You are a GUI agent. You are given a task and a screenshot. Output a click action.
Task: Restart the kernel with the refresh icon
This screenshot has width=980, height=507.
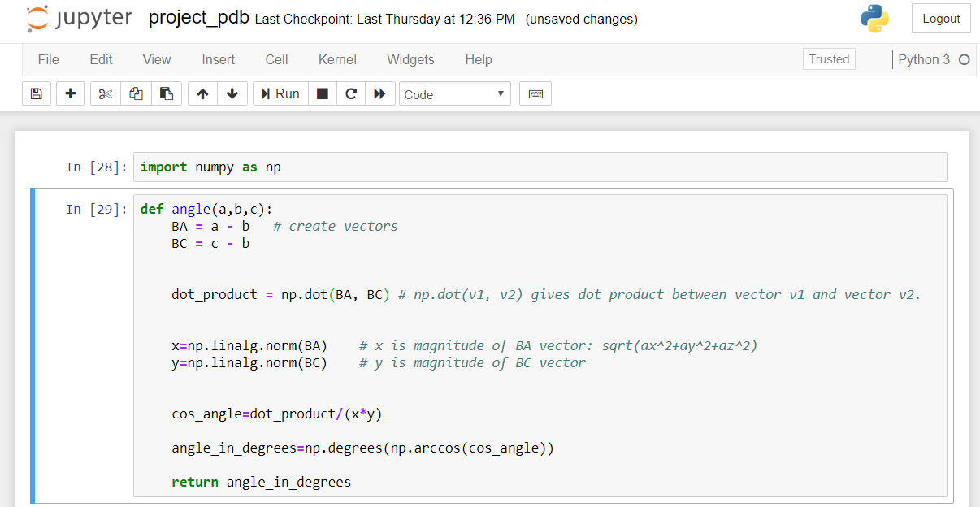point(351,93)
